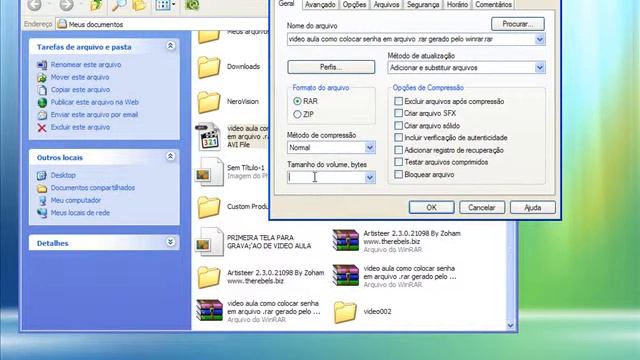This screenshot has height=360, width=640.
Task: Click the Up folder icon in Explorer toolbar
Action: click(x=96, y=5)
